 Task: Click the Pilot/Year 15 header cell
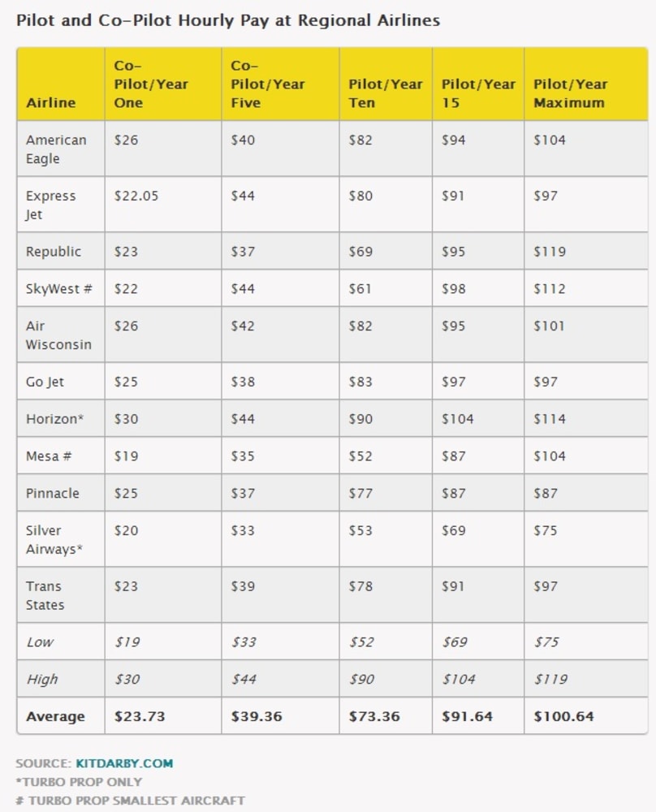click(478, 93)
